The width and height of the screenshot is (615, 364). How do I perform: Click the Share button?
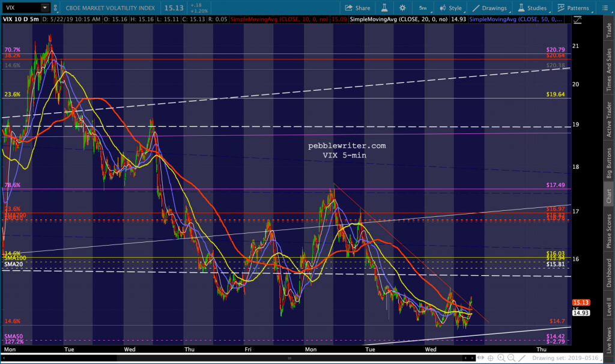point(357,8)
